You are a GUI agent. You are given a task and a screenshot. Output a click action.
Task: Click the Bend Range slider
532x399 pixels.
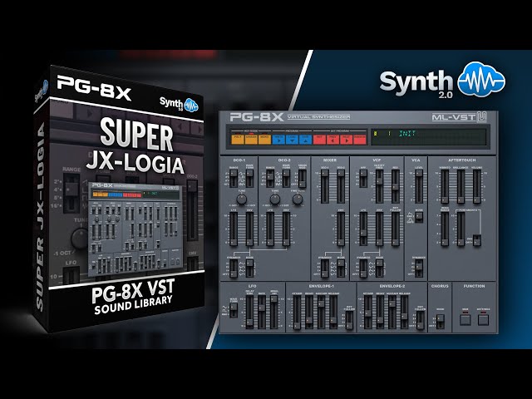click(445, 229)
